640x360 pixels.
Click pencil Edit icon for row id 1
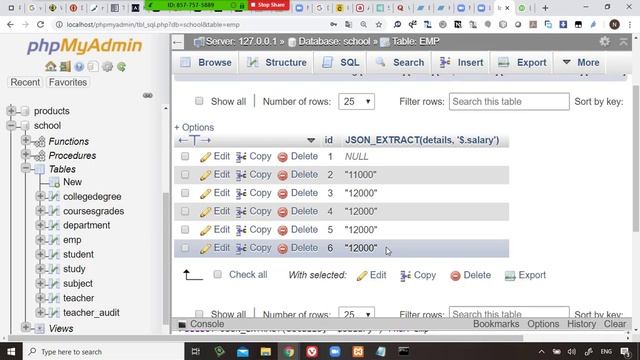click(x=205, y=157)
